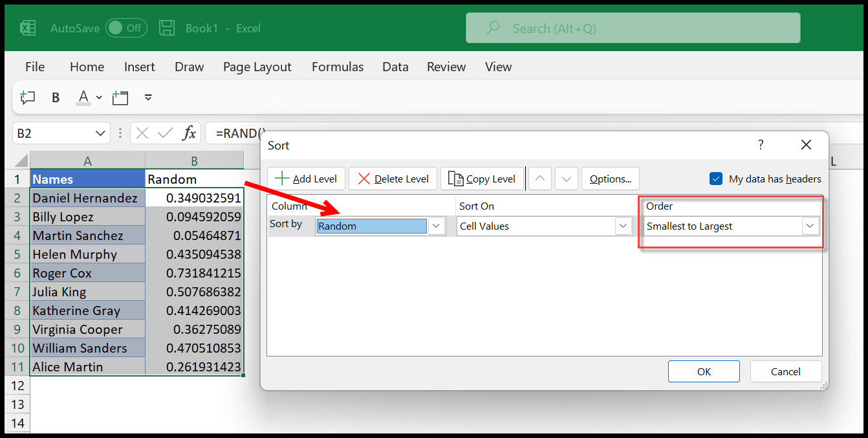Viewport: 868px width, 438px height.
Task: Expand the Sort by column dropdown
Action: [437, 226]
